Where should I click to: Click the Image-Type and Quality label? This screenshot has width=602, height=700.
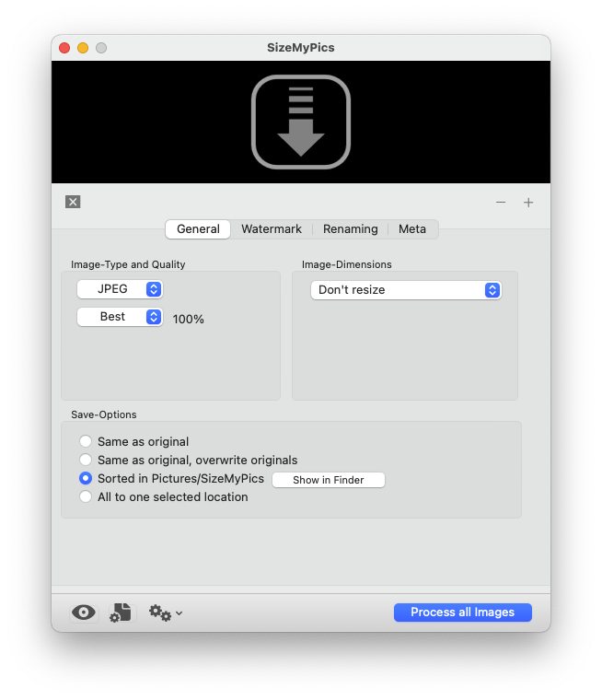click(128, 264)
